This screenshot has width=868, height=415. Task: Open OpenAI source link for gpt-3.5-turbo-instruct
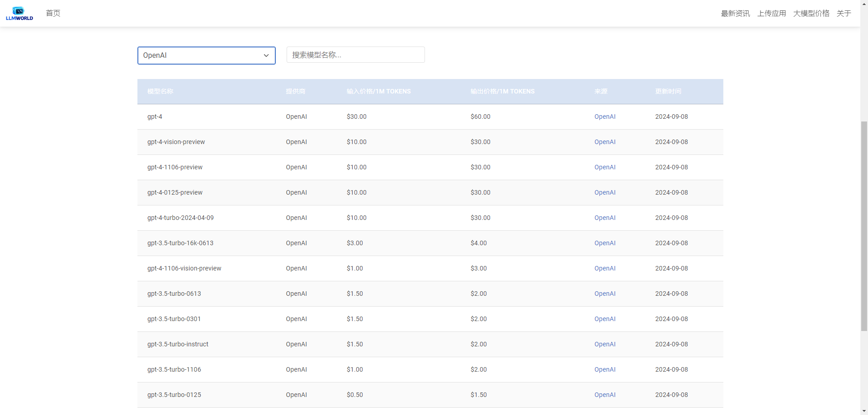[605, 344]
